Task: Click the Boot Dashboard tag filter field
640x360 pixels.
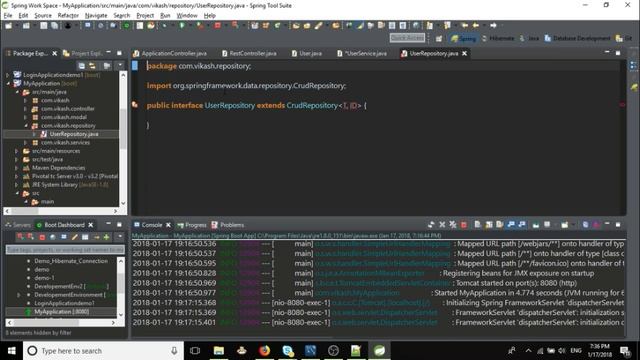Action: (x=64, y=249)
